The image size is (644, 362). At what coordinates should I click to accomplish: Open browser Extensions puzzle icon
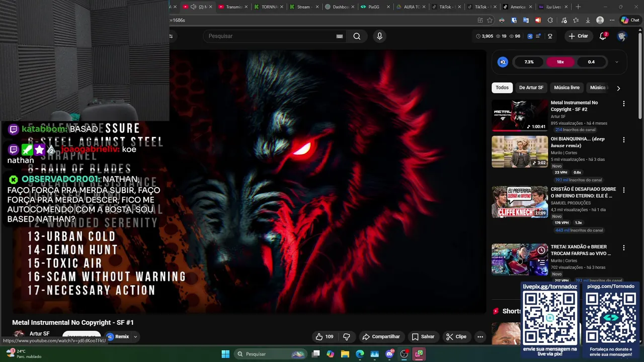[x=550, y=20]
